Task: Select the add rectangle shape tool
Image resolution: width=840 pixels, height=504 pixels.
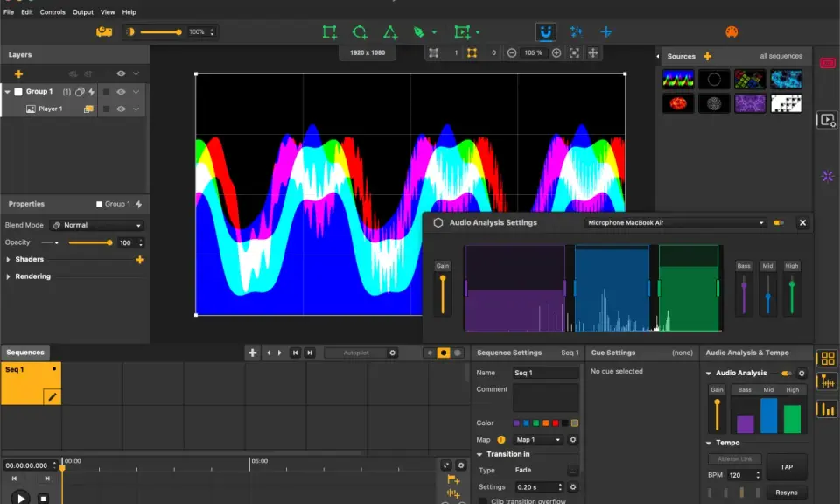Action: [x=330, y=32]
